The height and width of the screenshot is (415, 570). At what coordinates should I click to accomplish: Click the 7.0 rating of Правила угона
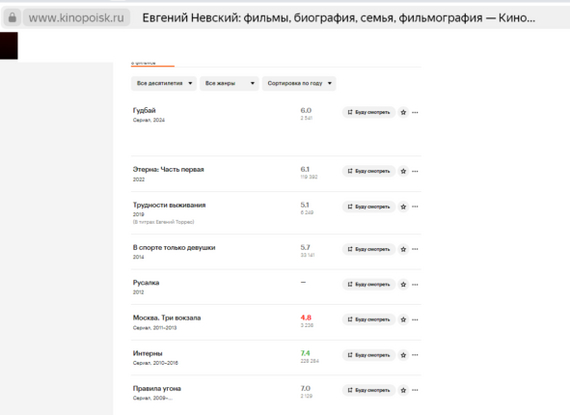tap(305, 388)
